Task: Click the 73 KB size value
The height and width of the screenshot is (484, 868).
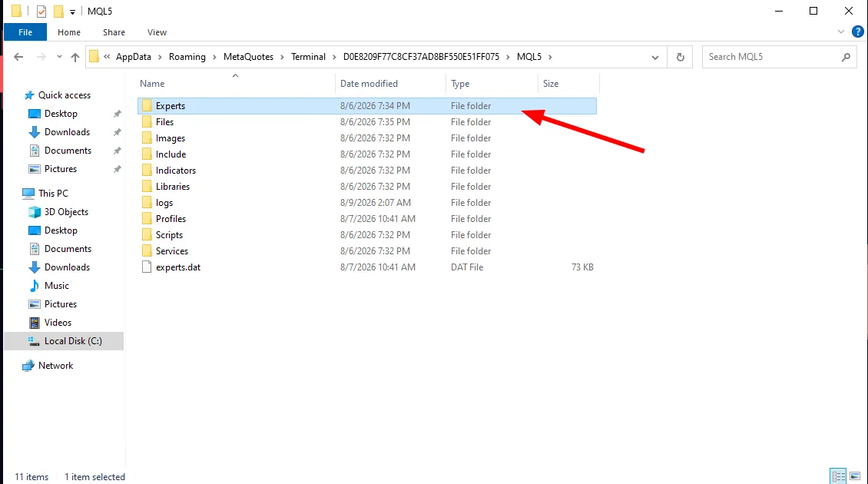Action: click(582, 267)
